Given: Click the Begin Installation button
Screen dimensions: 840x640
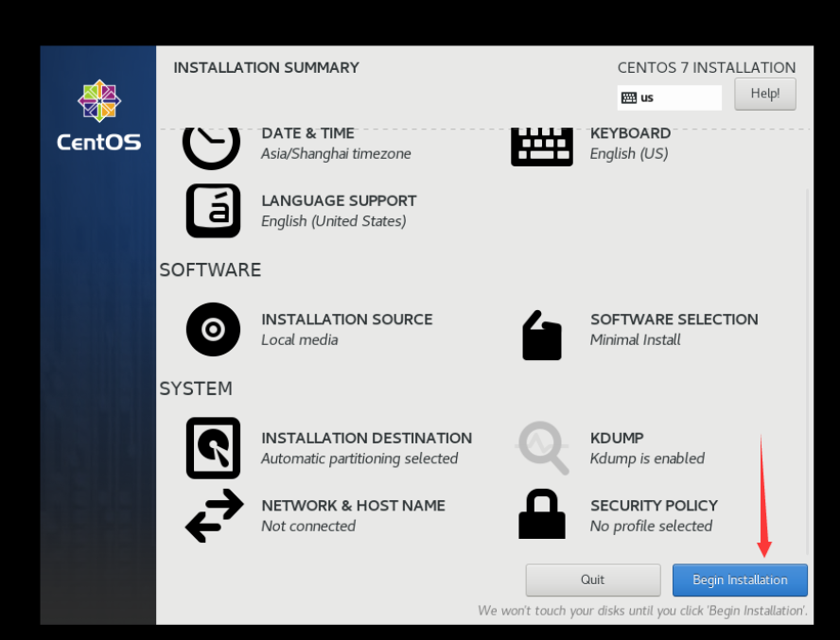Looking at the screenshot, I should coord(740,580).
